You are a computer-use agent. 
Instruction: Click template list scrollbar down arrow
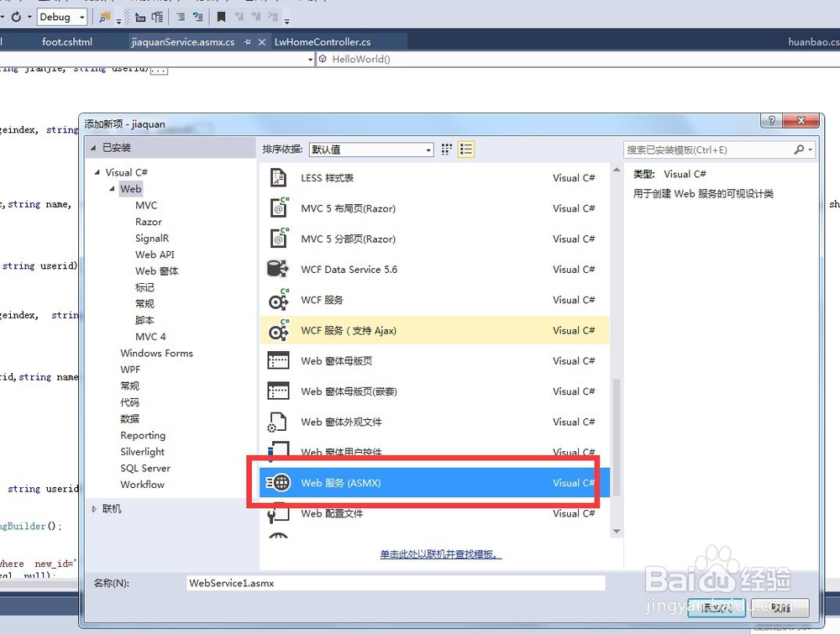coord(617,531)
